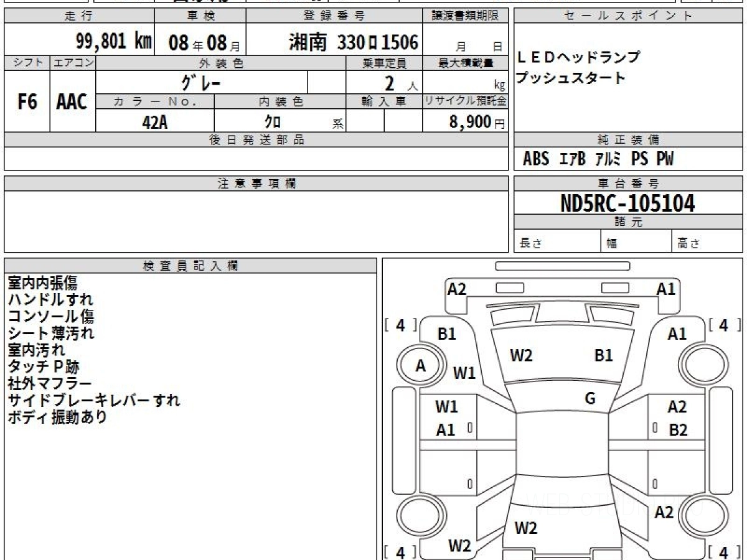Click the 登録番号 header
The height and width of the screenshot is (560, 747).
click(335, 16)
